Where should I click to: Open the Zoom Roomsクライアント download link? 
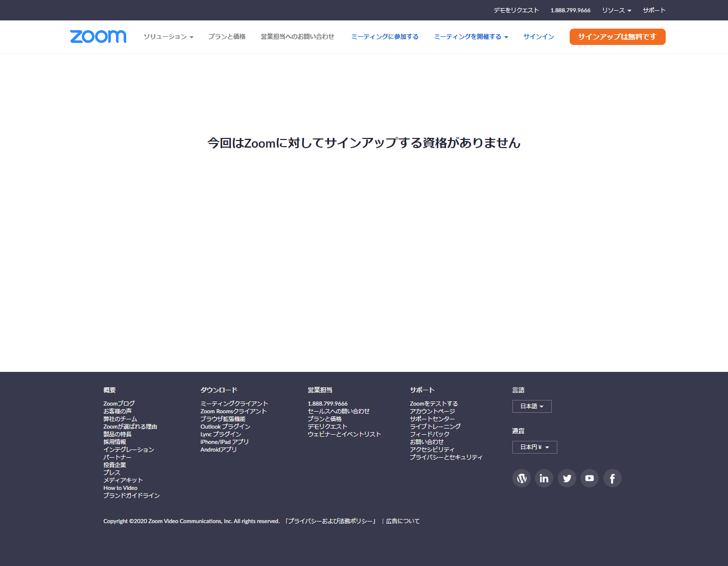233,411
